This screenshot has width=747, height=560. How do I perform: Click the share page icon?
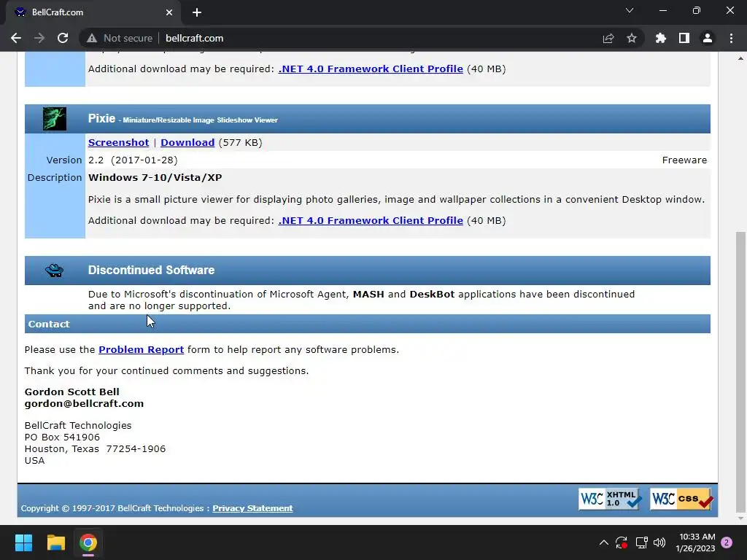(x=608, y=38)
